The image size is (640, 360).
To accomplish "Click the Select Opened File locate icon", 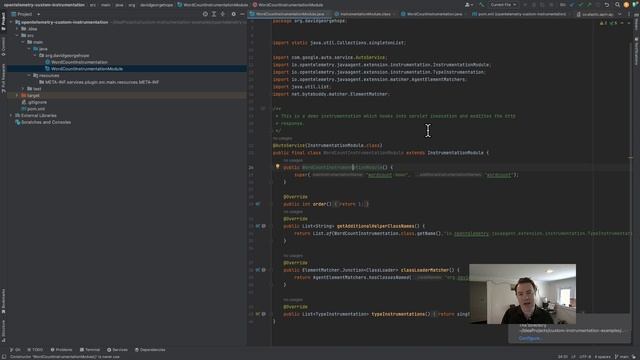I will coord(205,14).
